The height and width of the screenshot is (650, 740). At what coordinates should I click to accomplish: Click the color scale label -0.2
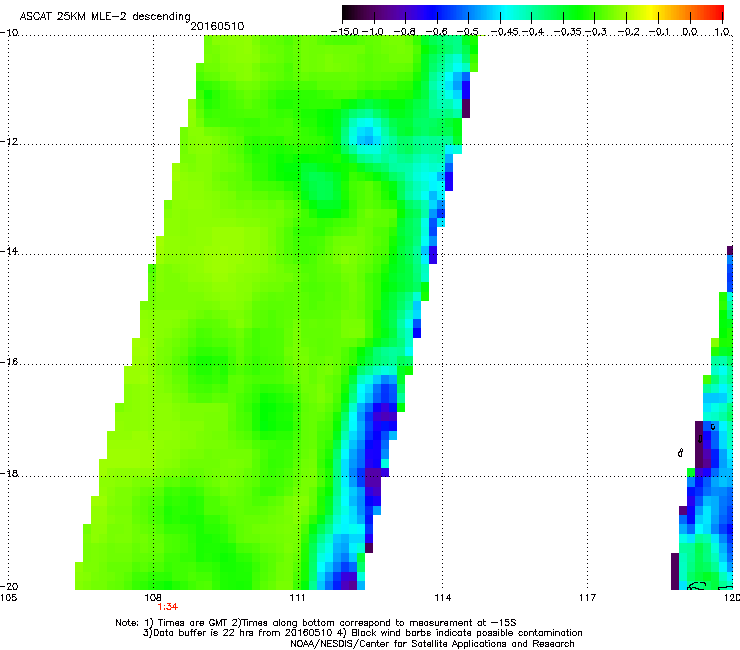pos(628,32)
